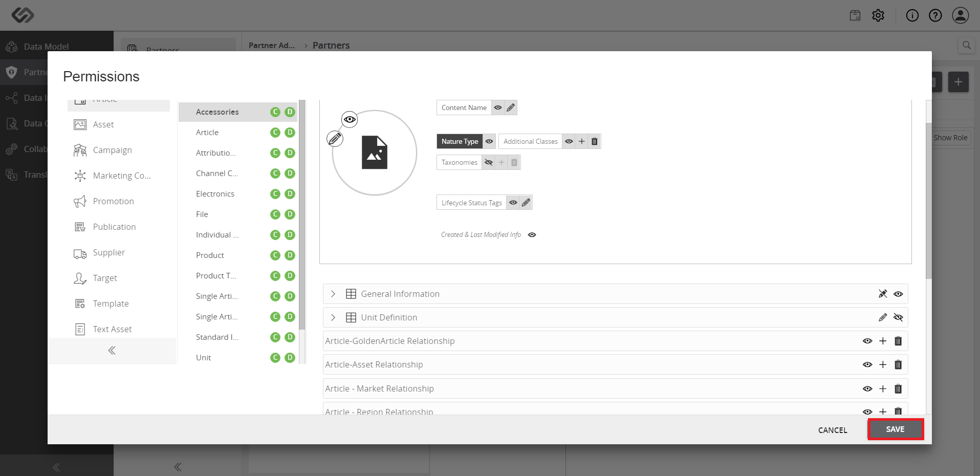This screenshot has width=980, height=476.
Task: Click the search magnifier icon
Action: point(967,45)
